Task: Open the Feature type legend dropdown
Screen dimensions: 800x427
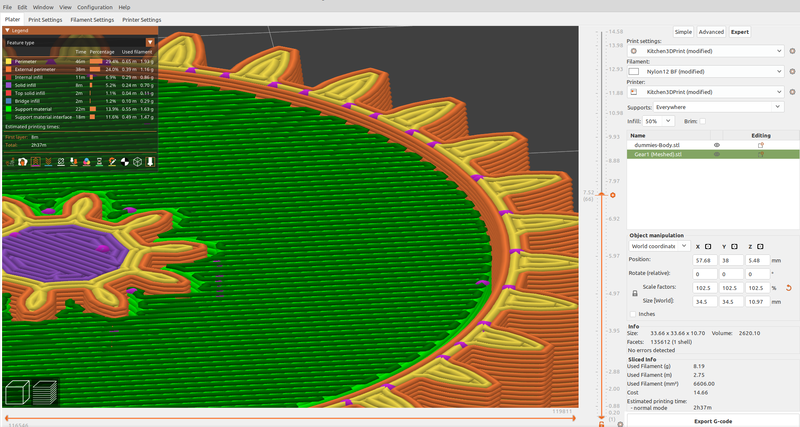Action: (150, 43)
